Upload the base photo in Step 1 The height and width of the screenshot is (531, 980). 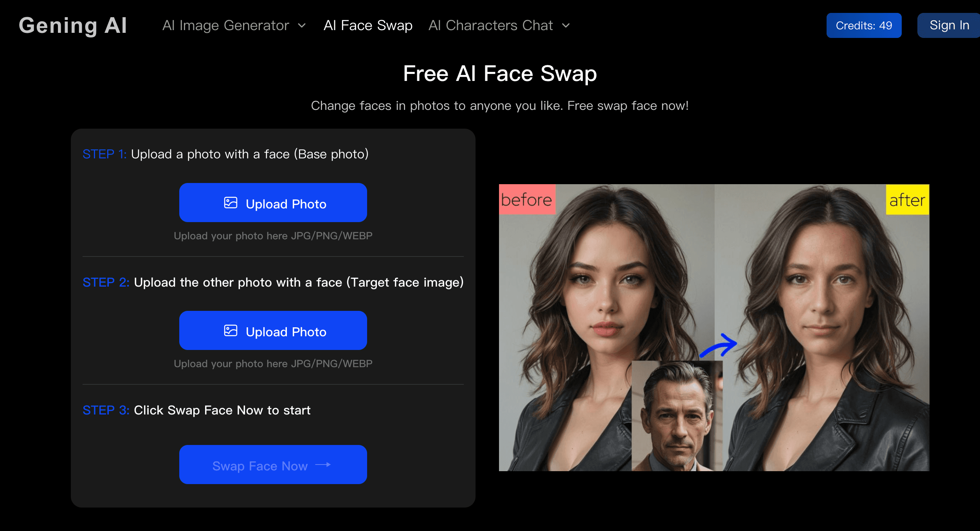coord(273,203)
